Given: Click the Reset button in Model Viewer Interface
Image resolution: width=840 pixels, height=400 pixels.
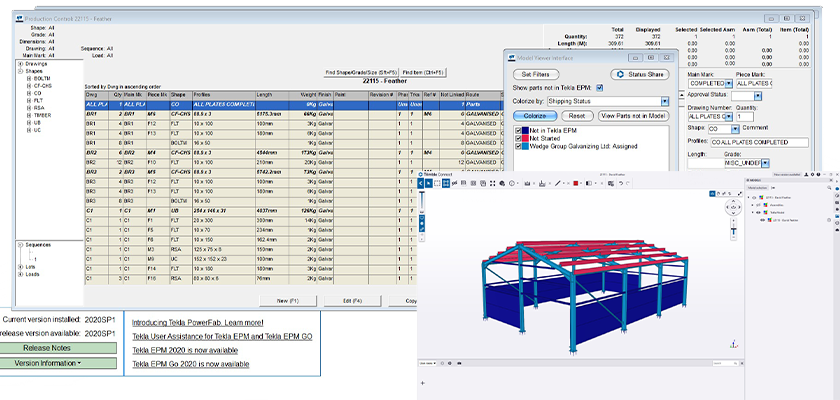Looking at the screenshot, I should coord(578,116).
